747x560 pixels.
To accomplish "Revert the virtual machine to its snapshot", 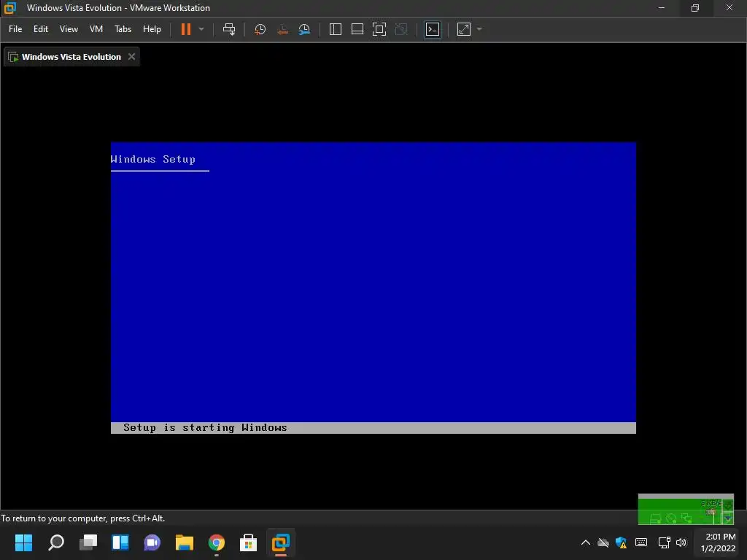I will click(282, 29).
